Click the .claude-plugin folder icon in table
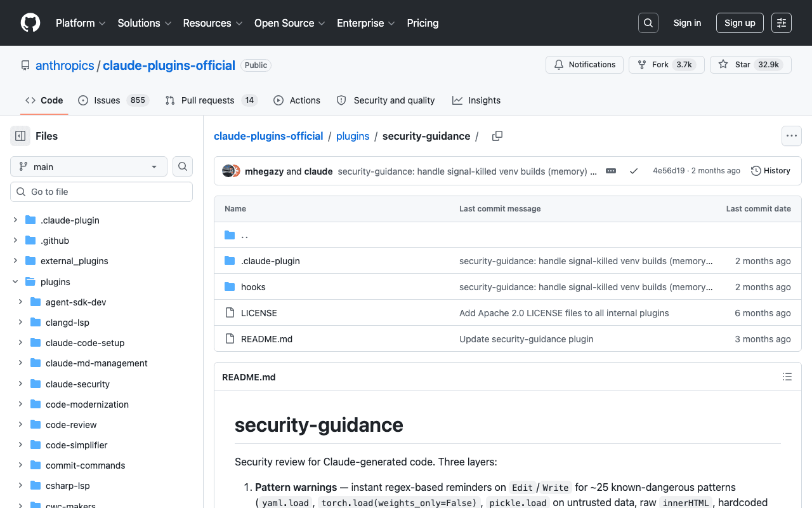Viewport: 812px width, 508px height. tap(230, 261)
